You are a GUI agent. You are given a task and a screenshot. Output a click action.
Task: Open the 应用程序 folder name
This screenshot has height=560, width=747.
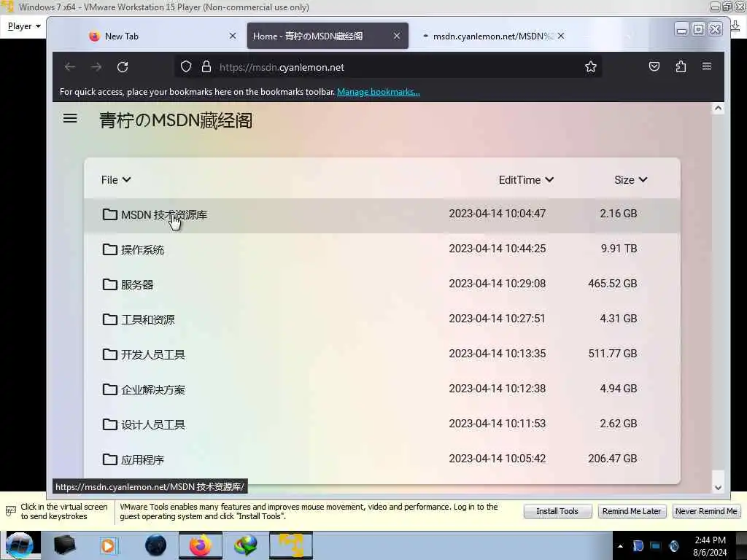(x=142, y=459)
